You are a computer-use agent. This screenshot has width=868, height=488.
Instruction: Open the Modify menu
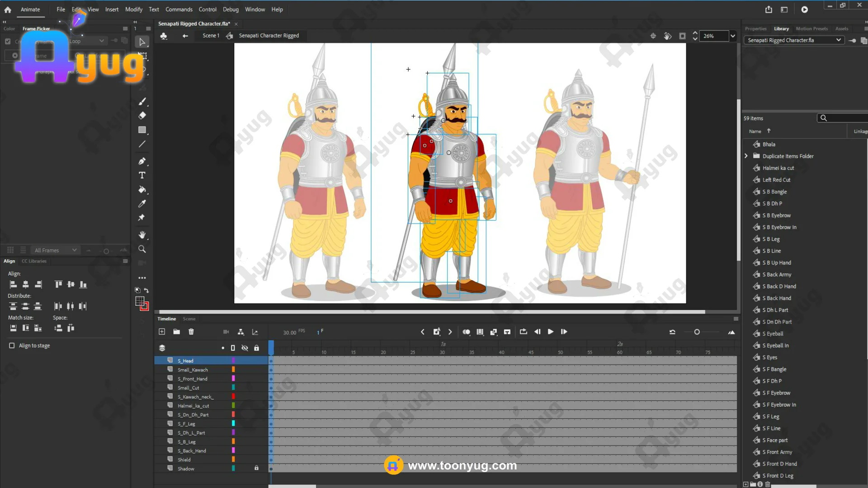(133, 9)
